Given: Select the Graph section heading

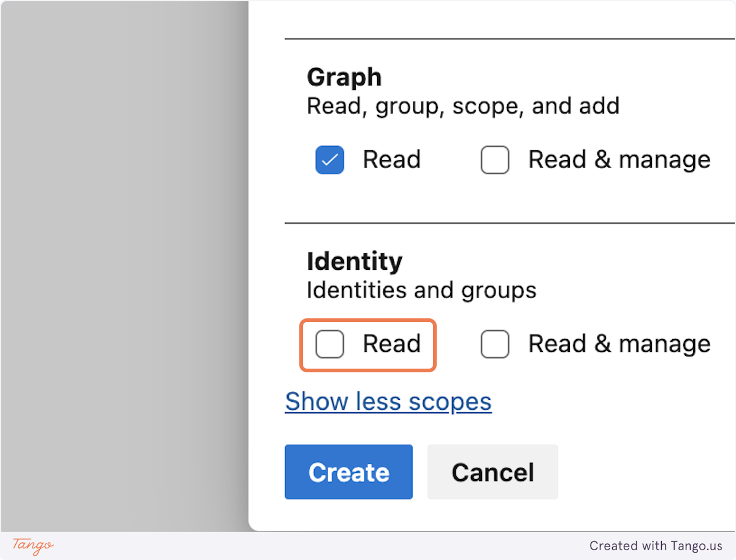Looking at the screenshot, I should point(344,77).
